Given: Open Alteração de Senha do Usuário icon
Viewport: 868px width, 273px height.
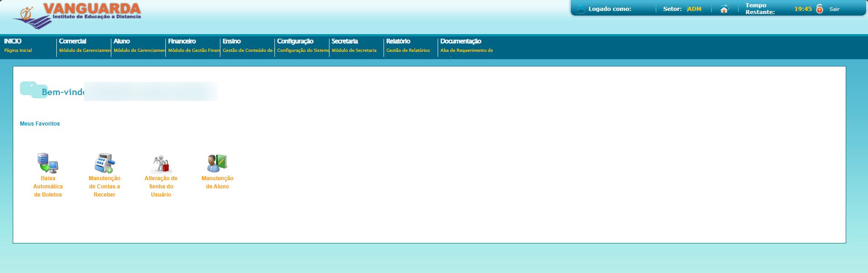Looking at the screenshot, I should [x=161, y=163].
